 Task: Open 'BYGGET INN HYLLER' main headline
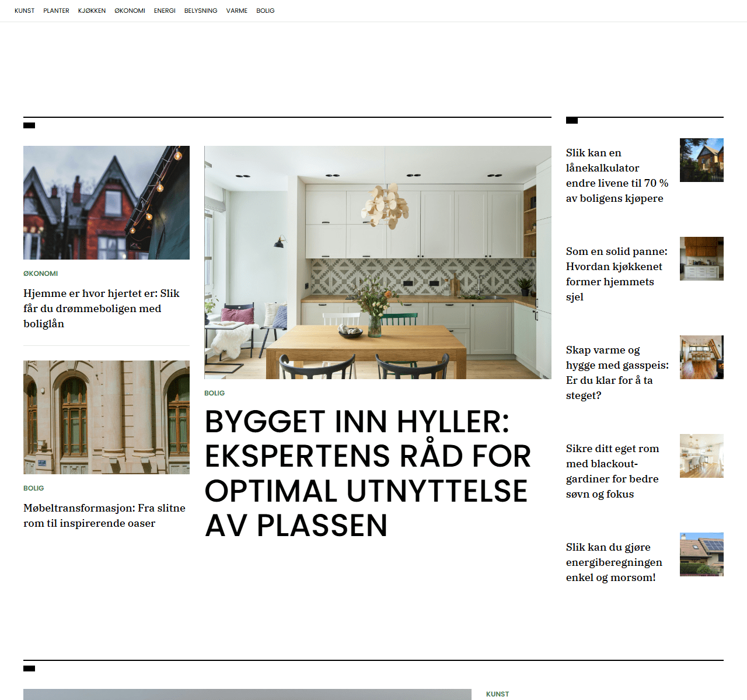(x=368, y=473)
